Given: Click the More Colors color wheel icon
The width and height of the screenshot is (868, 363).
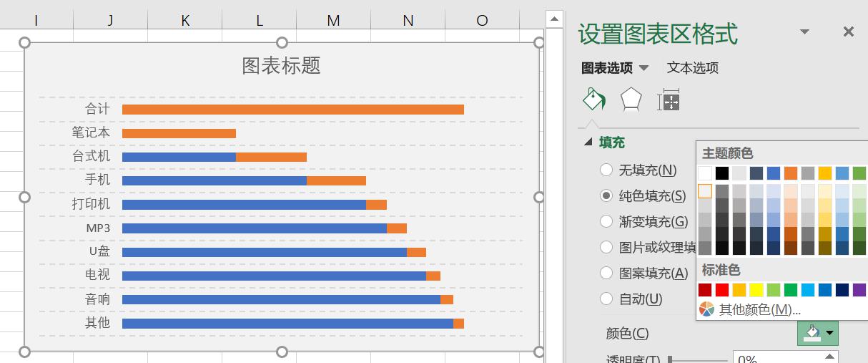Looking at the screenshot, I should click(x=706, y=309).
